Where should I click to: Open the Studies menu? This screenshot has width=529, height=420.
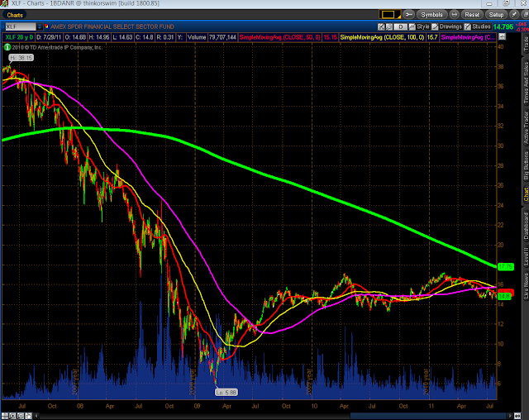[478, 26]
